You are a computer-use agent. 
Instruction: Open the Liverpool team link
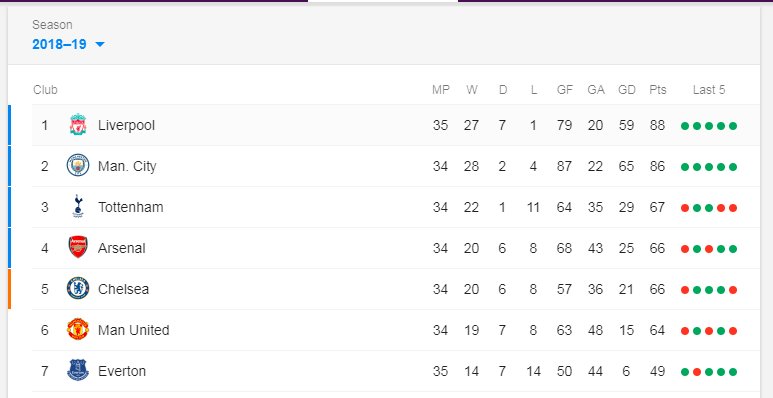(x=126, y=125)
